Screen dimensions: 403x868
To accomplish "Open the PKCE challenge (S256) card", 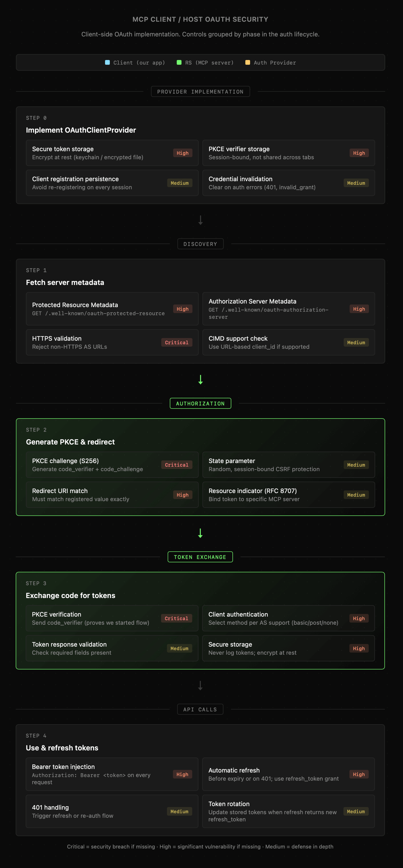I will pos(112,465).
